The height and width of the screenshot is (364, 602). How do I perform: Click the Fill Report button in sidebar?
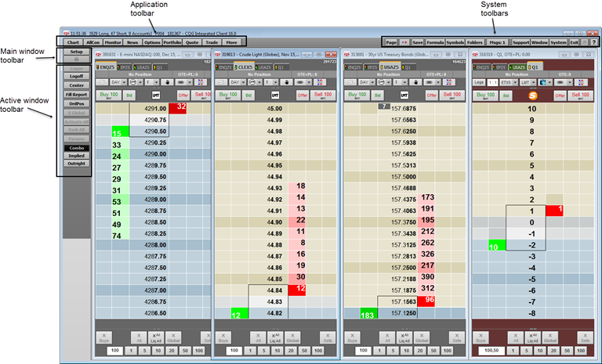(76, 95)
